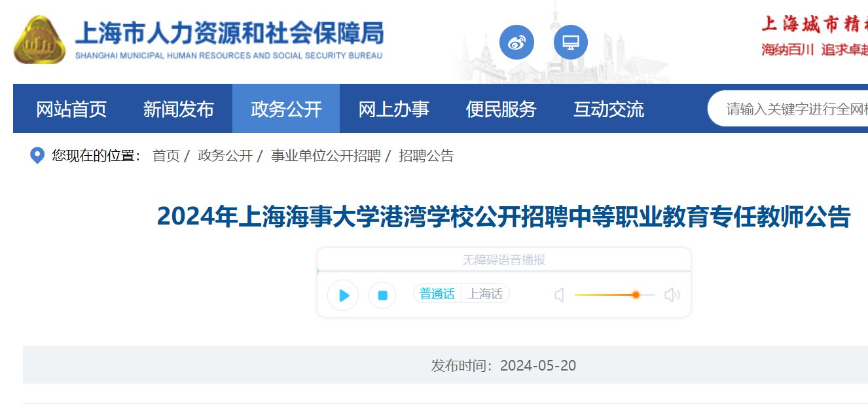The height and width of the screenshot is (417, 868).
Task: Click the loud speaker volume icon
Action: [672, 295]
